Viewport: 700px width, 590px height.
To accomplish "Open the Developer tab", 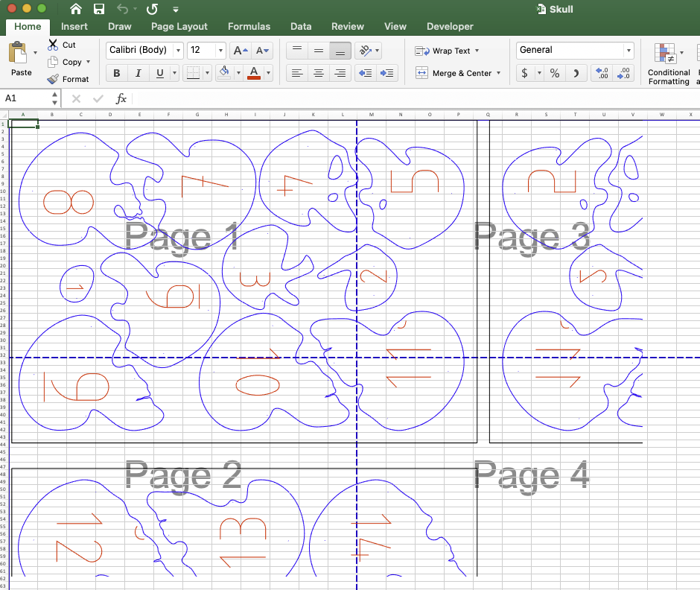I will (450, 26).
